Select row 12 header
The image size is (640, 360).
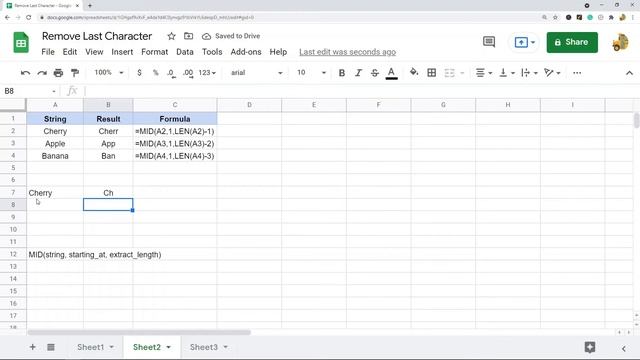click(x=13, y=254)
